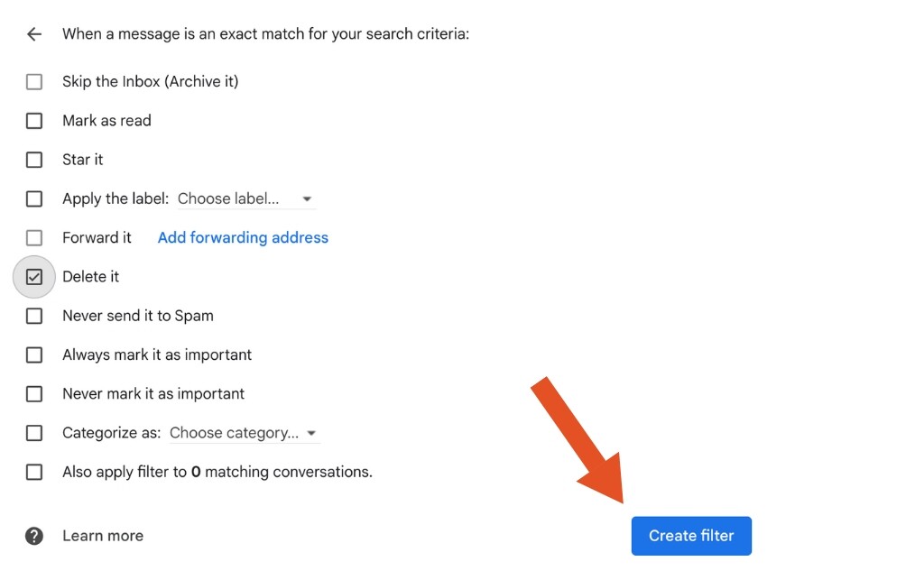Check Never send it to Spam
The width and height of the screenshot is (924, 580).
(x=34, y=316)
